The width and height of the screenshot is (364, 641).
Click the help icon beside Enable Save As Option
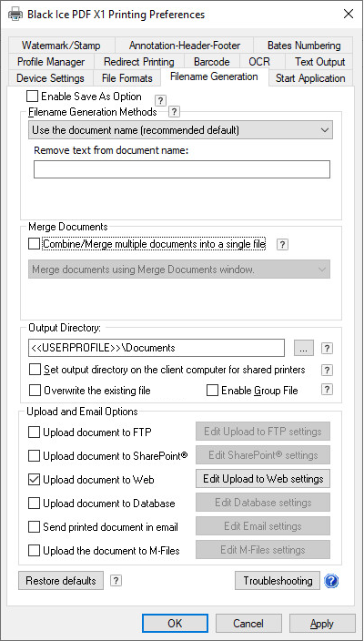(160, 100)
